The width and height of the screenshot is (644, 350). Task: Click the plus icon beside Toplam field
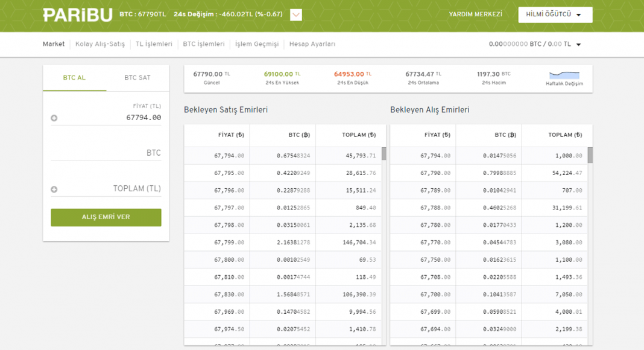[54, 189]
